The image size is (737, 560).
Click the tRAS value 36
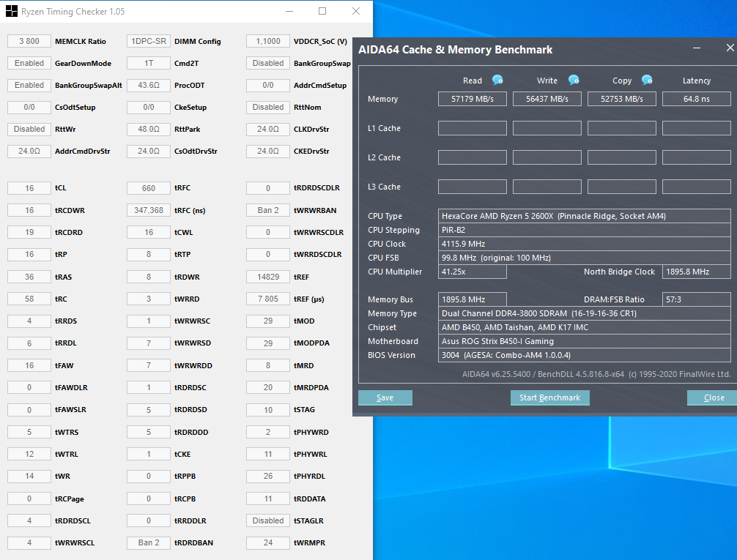point(29,277)
